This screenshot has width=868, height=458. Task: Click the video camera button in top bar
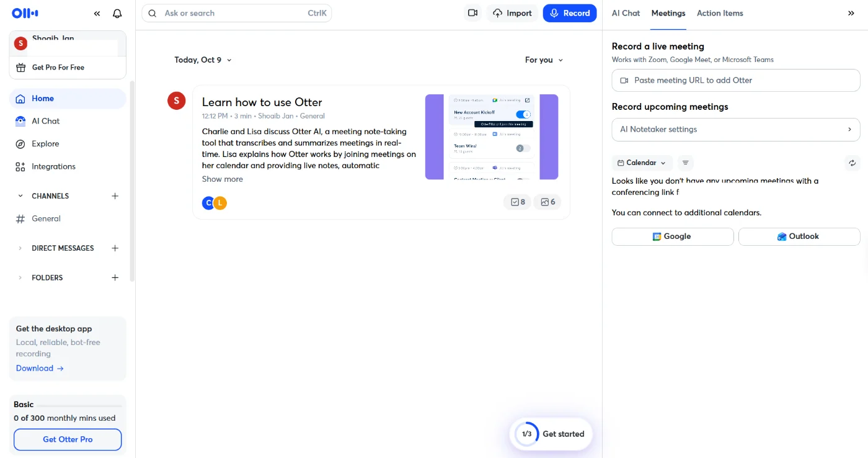click(473, 13)
